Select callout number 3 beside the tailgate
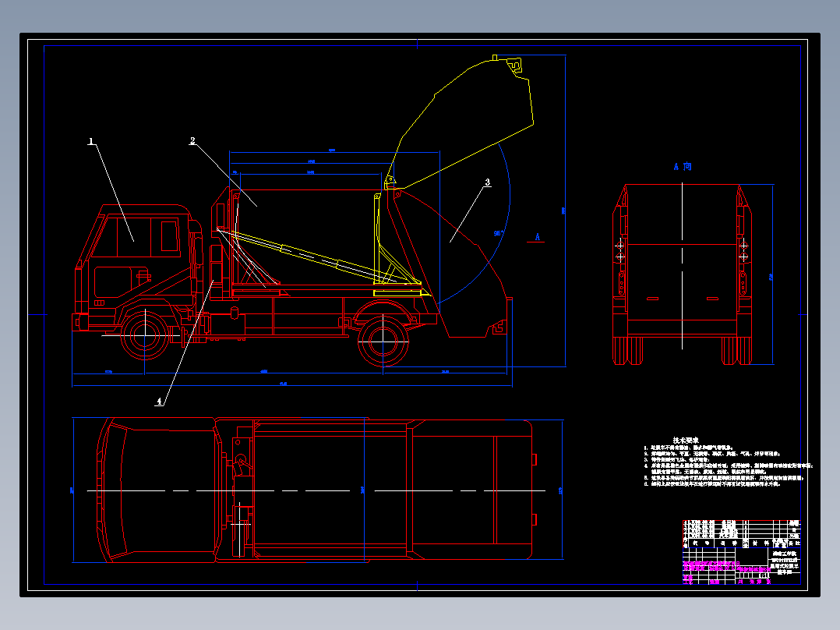 click(x=488, y=182)
